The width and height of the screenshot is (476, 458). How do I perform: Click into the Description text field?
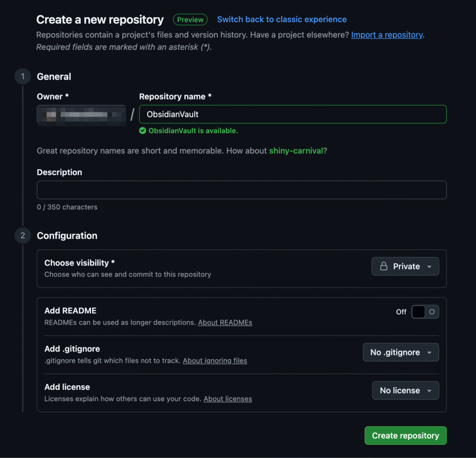click(242, 190)
